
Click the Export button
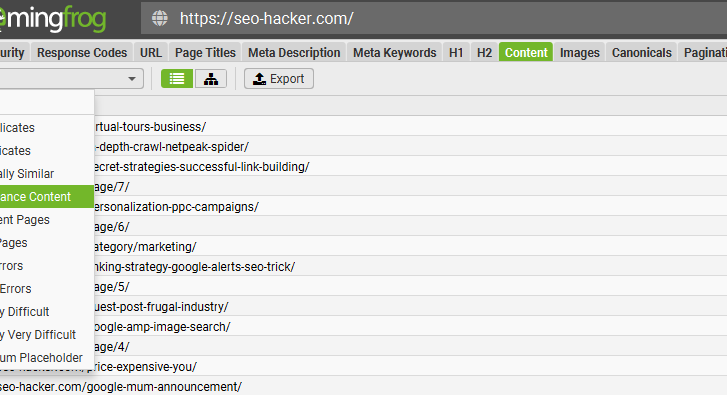tap(279, 79)
